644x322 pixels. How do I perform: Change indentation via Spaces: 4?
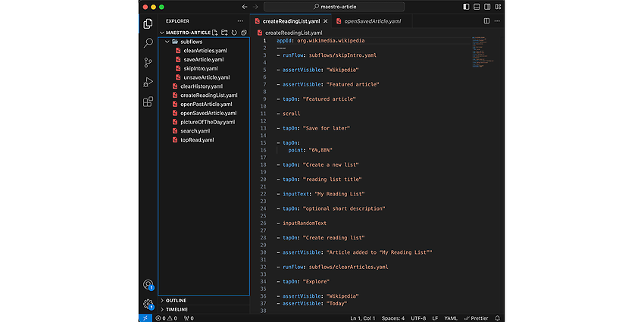coord(393,318)
